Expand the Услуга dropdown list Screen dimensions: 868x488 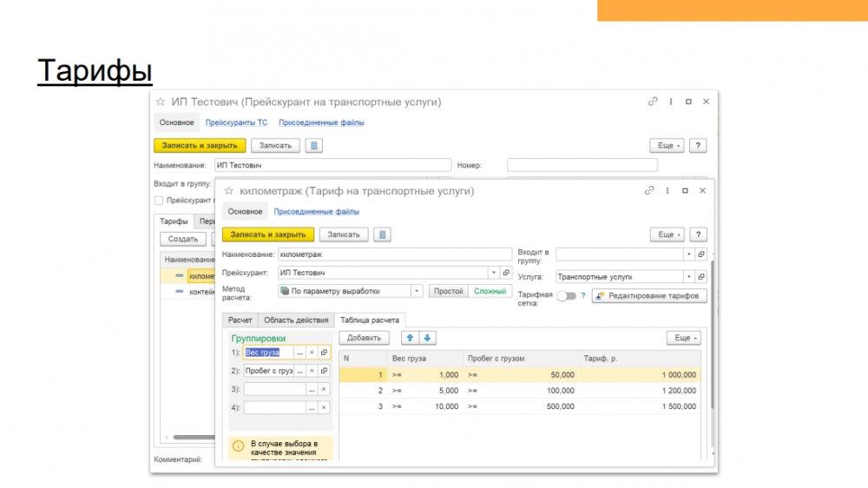click(x=688, y=277)
